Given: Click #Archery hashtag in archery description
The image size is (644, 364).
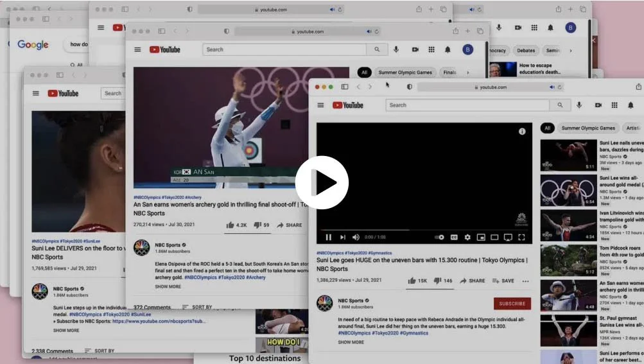Looking at the screenshot, I should 256,277.
